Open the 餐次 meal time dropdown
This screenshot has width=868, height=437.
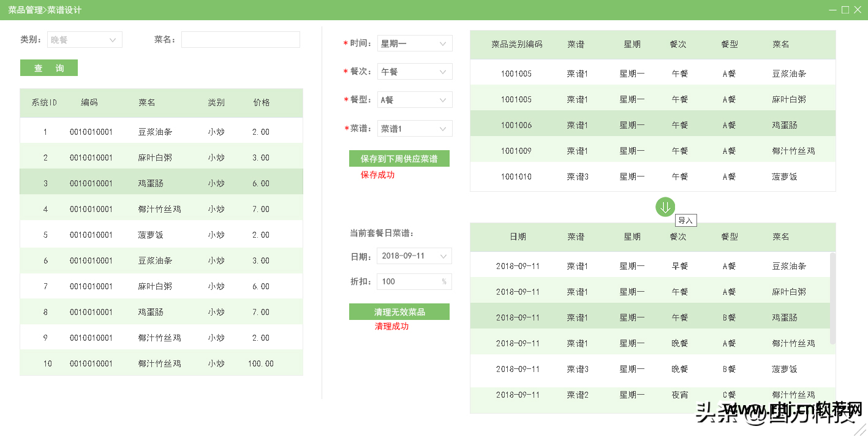(x=415, y=72)
